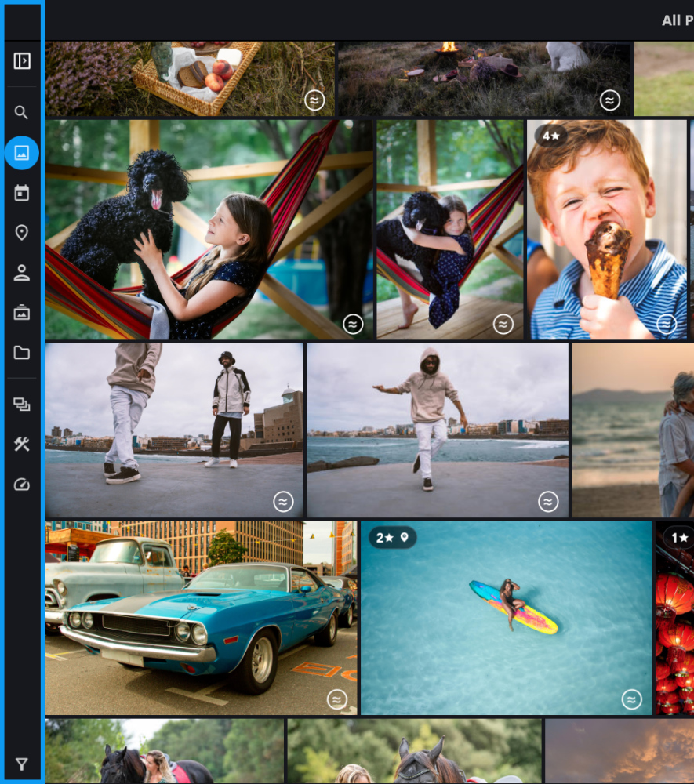The width and height of the screenshot is (694, 784).
Task: Open the People view icon
Action: click(21, 273)
